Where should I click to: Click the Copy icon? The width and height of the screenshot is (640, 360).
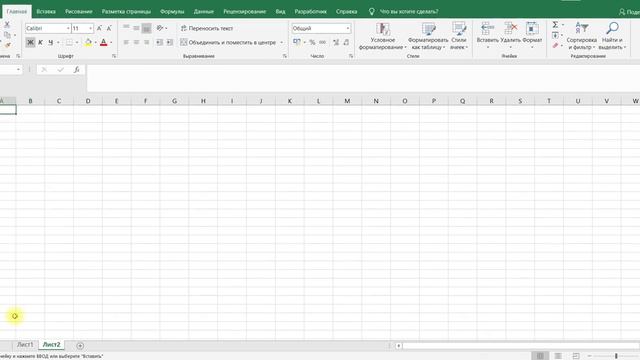click(7, 35)
